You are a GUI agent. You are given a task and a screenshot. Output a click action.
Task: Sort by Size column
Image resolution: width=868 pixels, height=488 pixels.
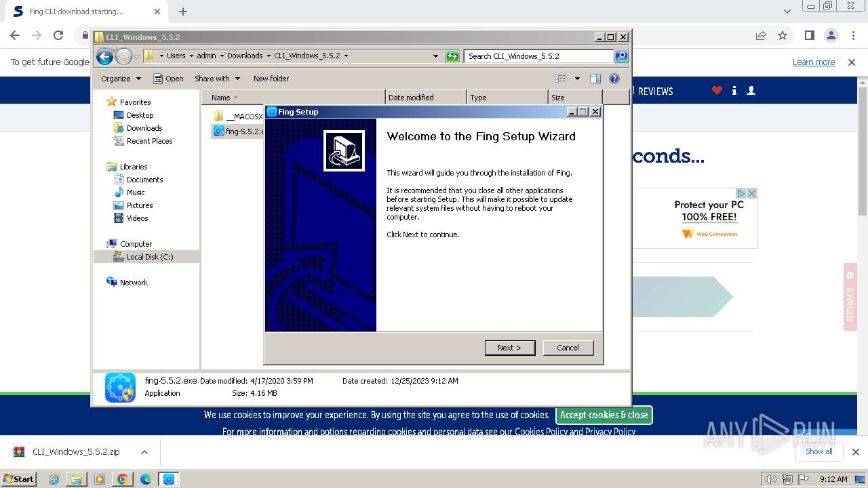pyautogui.click(x=575, y=98)
